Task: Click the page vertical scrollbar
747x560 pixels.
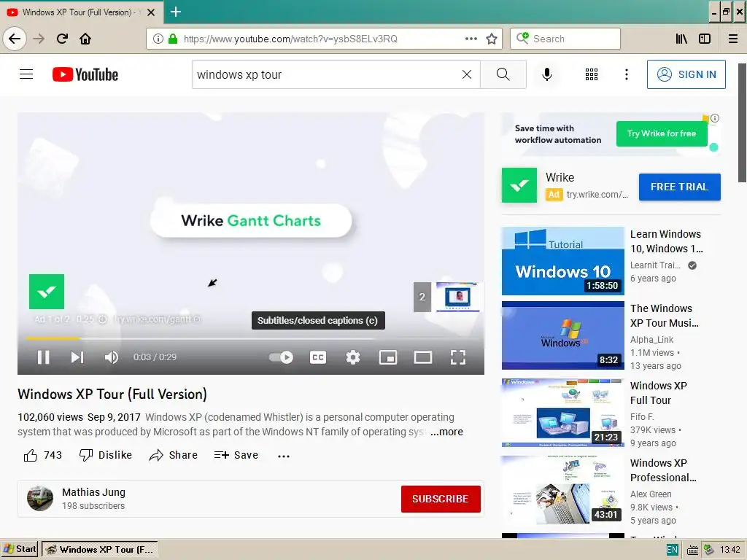Action: [742, 122]
